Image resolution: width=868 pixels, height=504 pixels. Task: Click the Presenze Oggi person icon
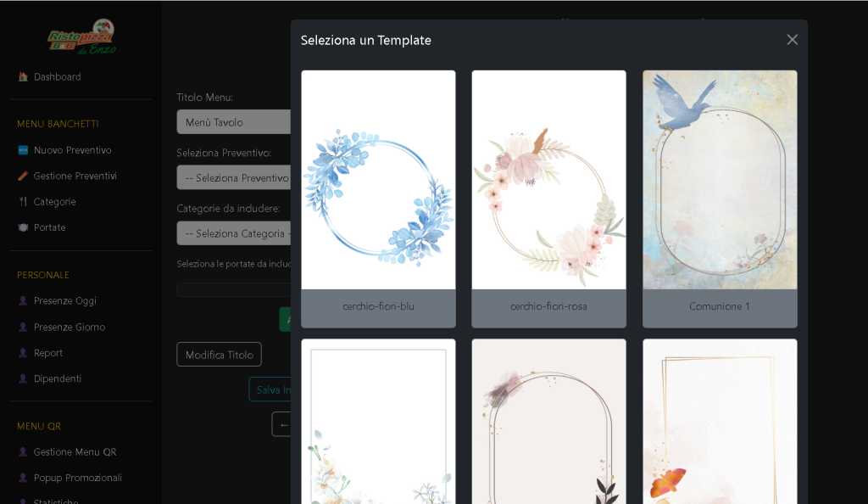click(x=23, y=301)
